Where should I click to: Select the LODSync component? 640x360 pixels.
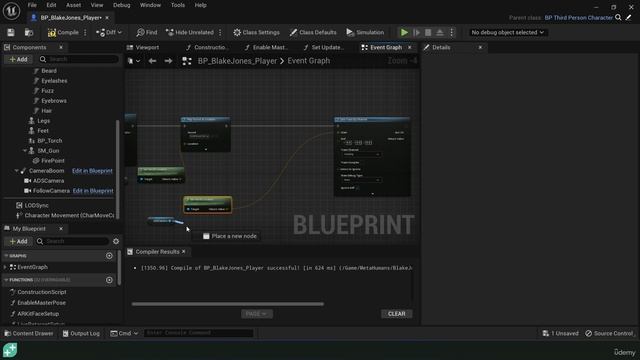click(36, 205)
